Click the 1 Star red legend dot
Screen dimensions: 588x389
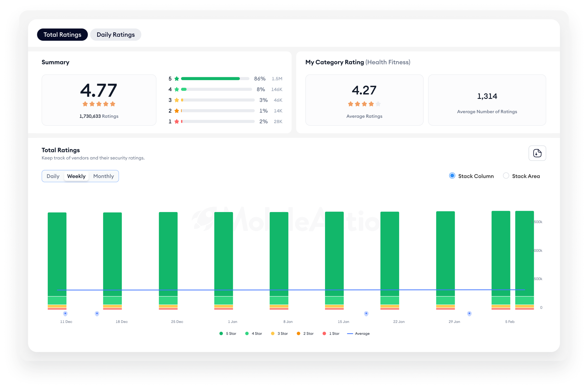pyautogui.click(x=324, y=334)
